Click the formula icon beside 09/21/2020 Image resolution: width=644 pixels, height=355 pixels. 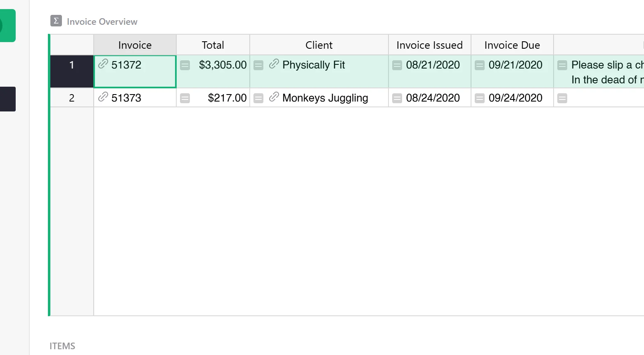point(480,65)
